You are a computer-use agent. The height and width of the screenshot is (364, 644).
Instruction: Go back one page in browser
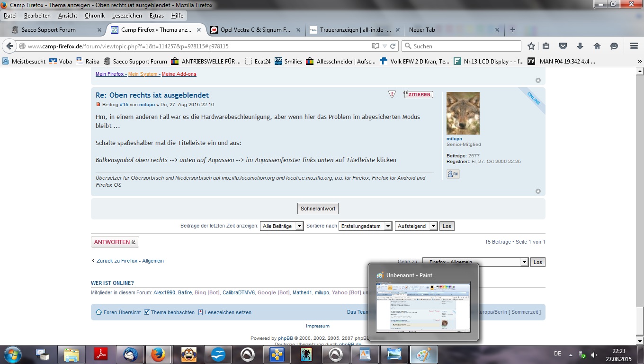[9, 46]
